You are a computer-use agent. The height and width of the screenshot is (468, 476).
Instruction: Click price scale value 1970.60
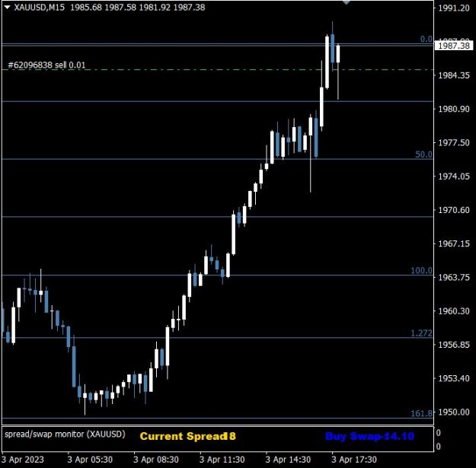pos(454,210)
